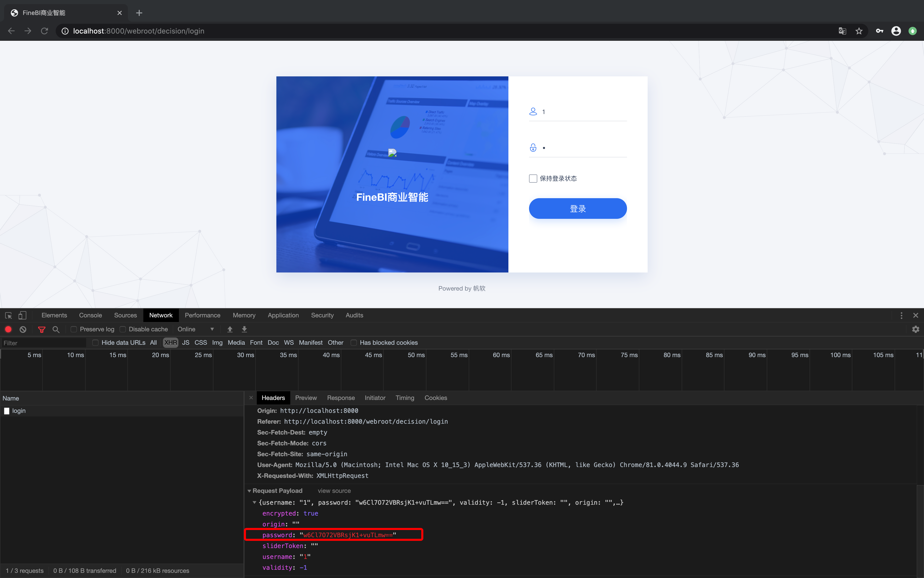Select the All filter type

click(x=153, y=342)
